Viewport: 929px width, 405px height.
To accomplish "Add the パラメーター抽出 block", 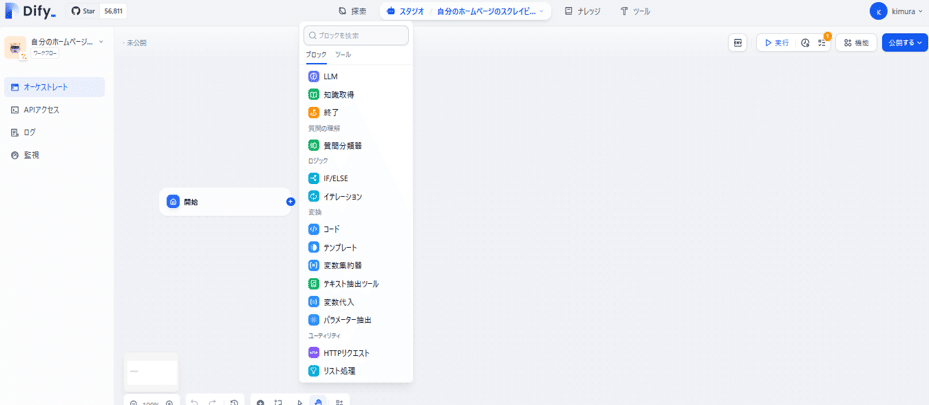I will 356,320.
